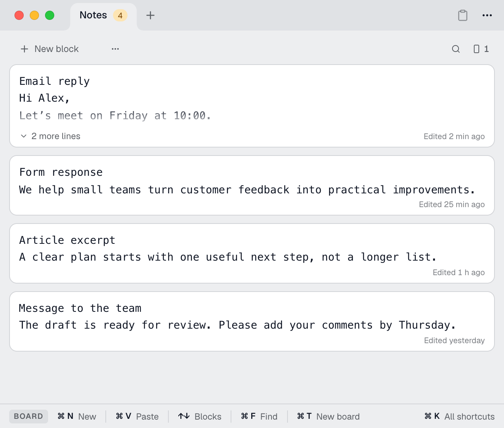The width and height of the screenshot is (504, 428).
Task: Open the block options ellipsis beside New block
Action: (115, 49)
